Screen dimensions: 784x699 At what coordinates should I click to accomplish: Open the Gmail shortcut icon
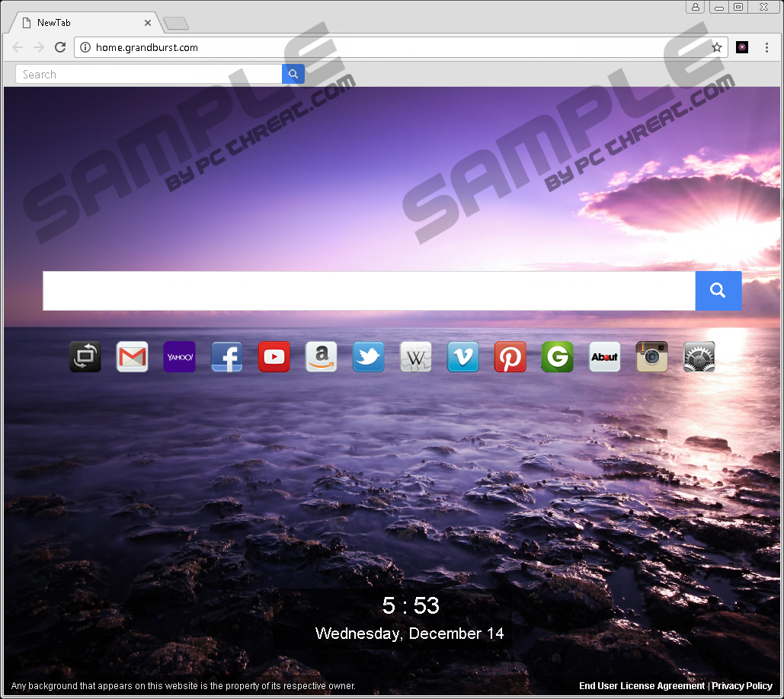click(x=133, y=357)
